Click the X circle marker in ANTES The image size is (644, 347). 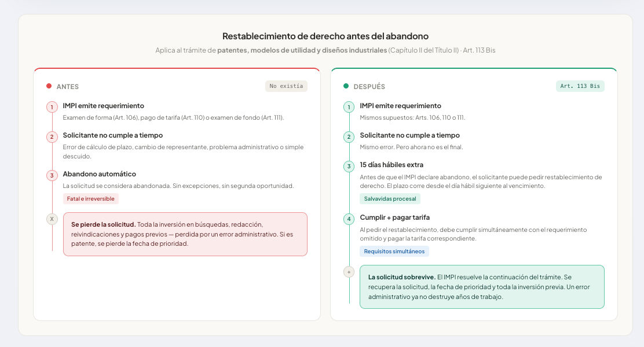[x=52, y=219]
